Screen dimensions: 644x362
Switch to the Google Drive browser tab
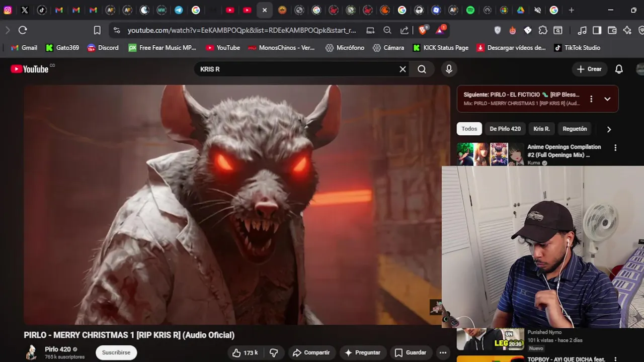520,10
